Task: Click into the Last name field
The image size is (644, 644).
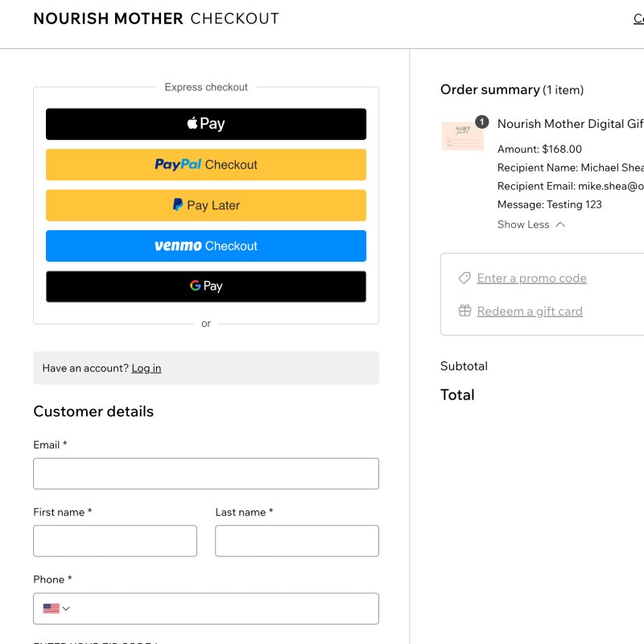Action: click(x=297, y=541)
